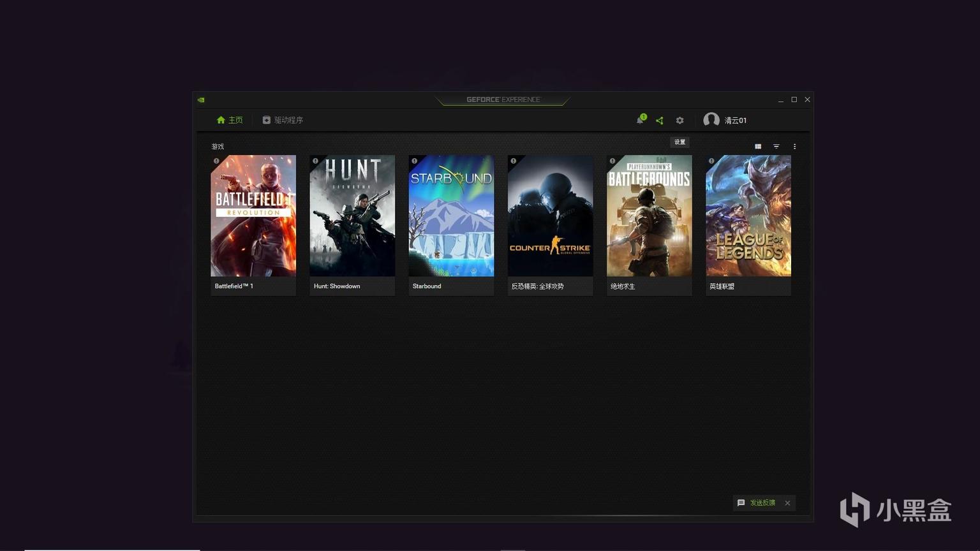The width and height of the screenshot is (980, 551).
Task: Select the Hunt: Showdown game cover
Action: click(x=352, y=217)
